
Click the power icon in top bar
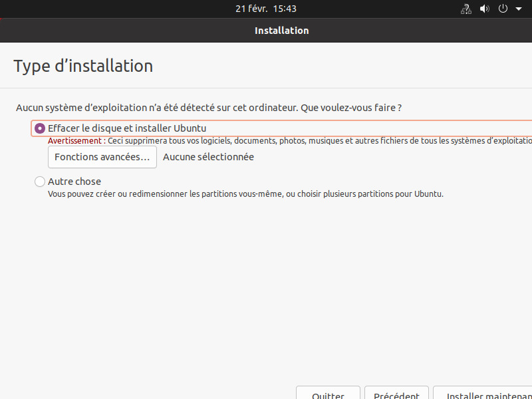point(503,9)
